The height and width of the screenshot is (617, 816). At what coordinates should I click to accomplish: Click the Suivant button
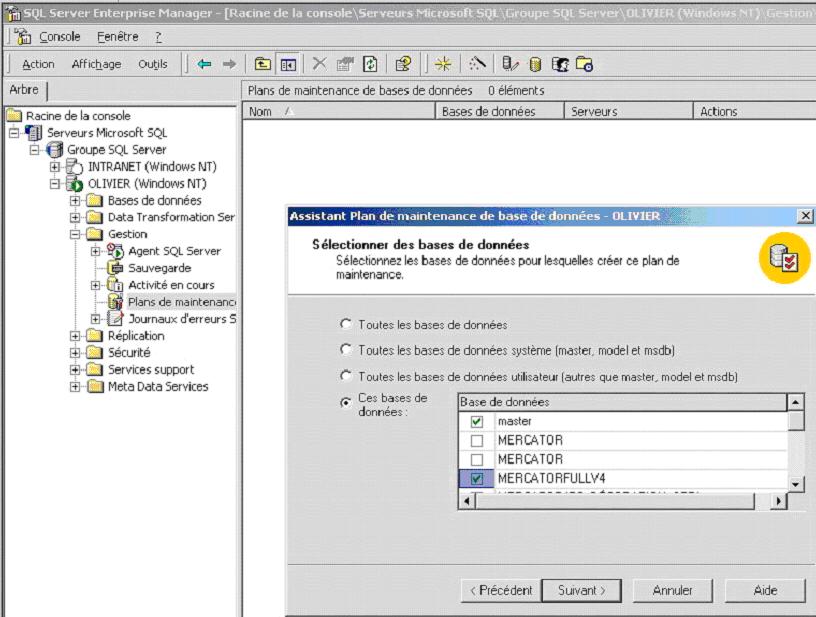[582, 590]
